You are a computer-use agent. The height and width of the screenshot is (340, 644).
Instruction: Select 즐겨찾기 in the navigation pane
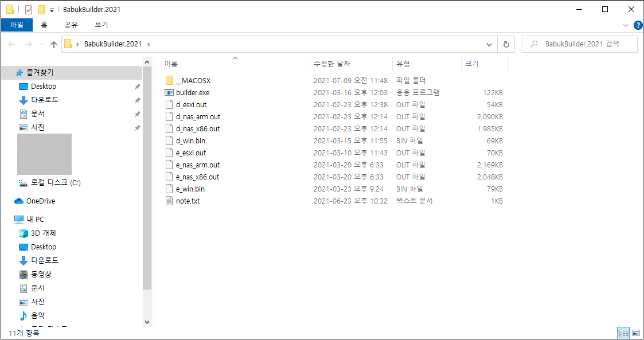pyautogui.click(x=40, y=72)
